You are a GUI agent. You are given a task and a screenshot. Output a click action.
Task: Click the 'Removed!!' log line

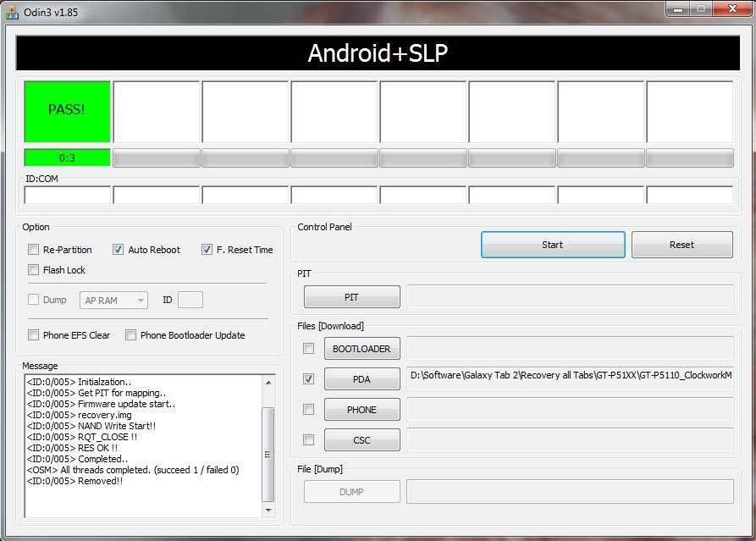pos(74,481)
